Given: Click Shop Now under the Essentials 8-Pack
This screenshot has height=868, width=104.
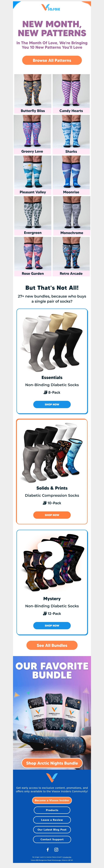Looking at the screenshot, I should point(52,404).
